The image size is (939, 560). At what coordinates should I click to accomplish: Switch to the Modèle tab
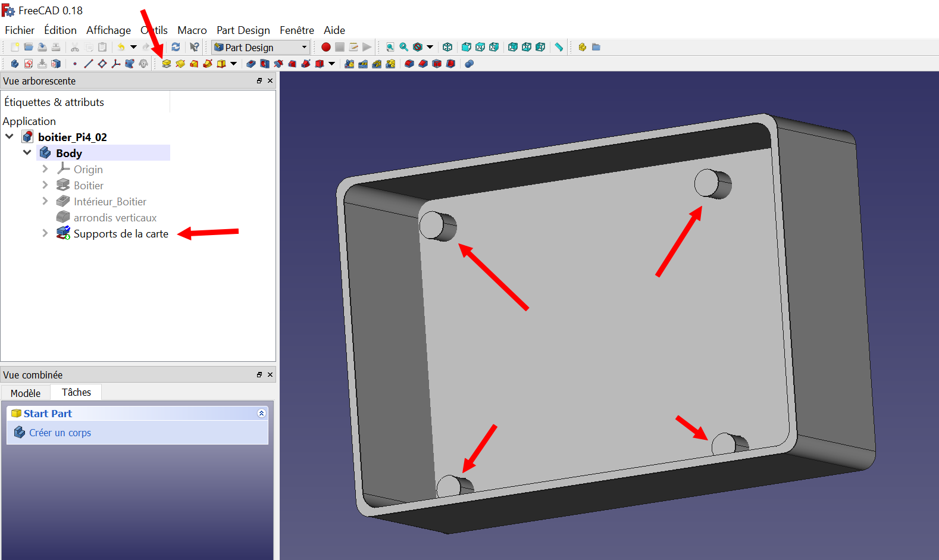[26, 393]
